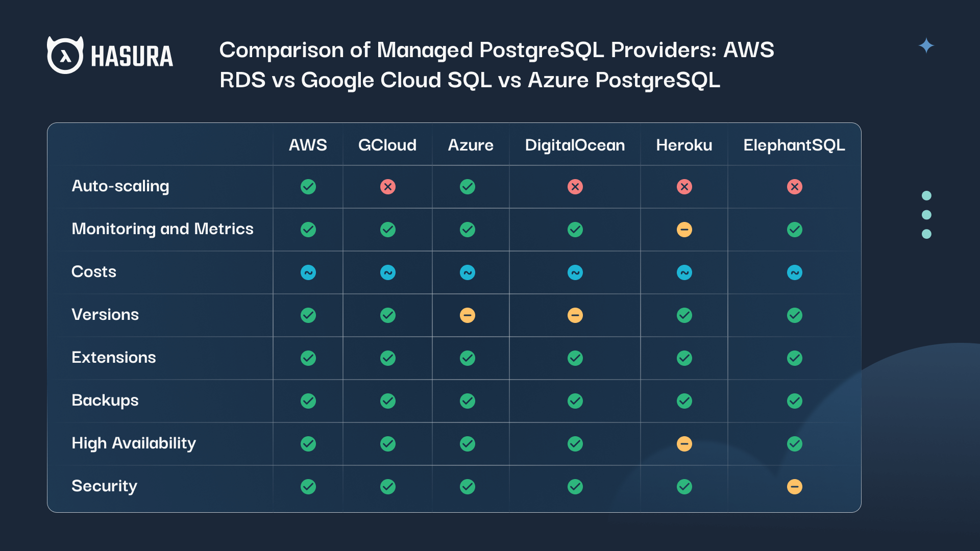Click the red cross under GCloud Auto-scaling
Viewport: 980px width, 551px height.
[388, 187]
